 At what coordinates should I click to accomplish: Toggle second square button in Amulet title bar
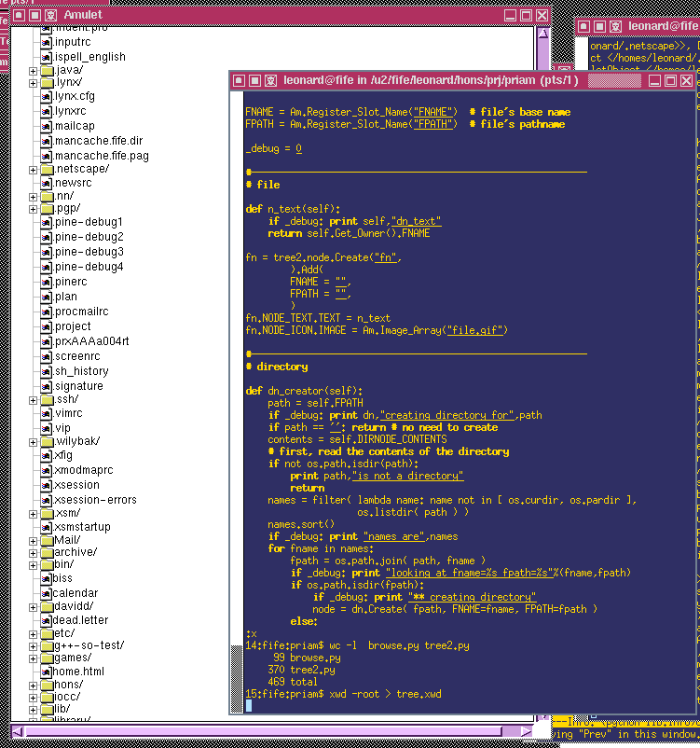pos(34,16)
